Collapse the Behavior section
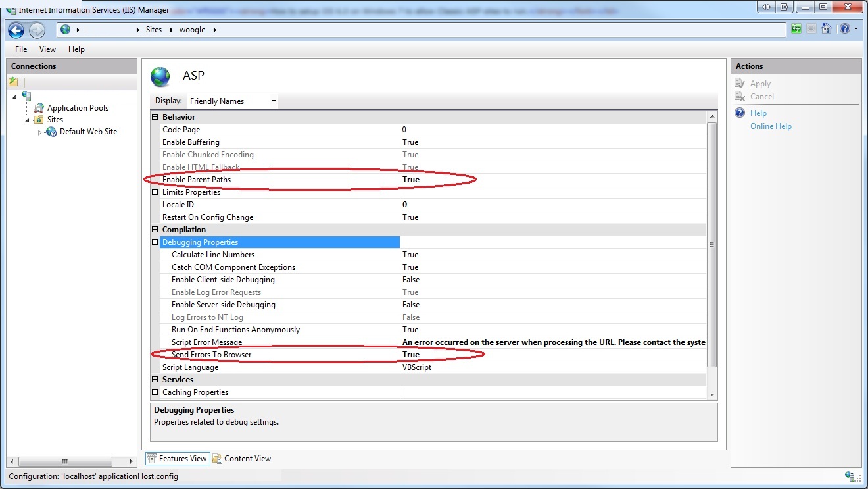The image size is (868, 489). pyautogui.click(x=155, y=117)
